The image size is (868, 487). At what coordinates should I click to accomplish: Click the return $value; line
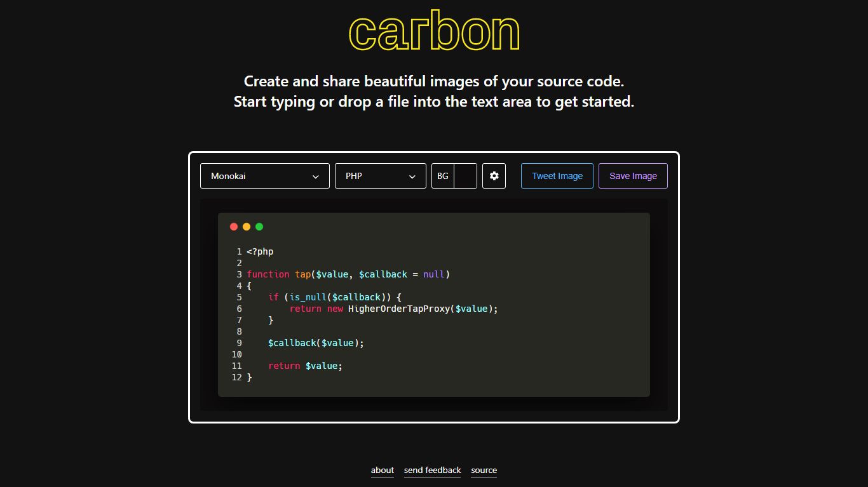pyautogui.click(x=305, y=366)
